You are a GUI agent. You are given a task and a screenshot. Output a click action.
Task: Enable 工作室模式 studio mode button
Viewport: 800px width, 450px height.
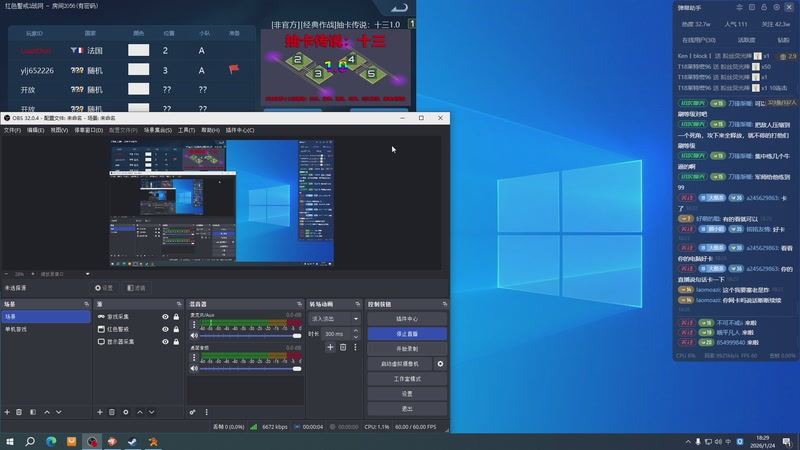pyautogui.click(x=407, y=379)
